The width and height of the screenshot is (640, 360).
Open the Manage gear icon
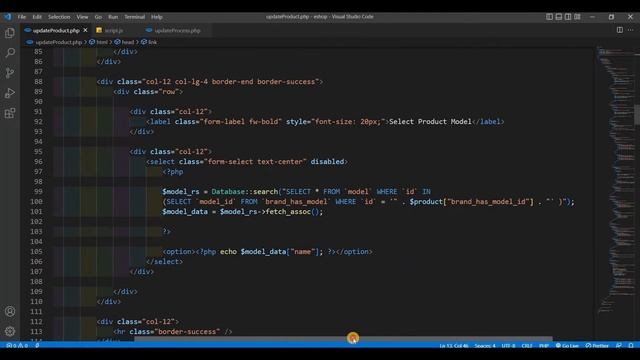coord(10,331)
